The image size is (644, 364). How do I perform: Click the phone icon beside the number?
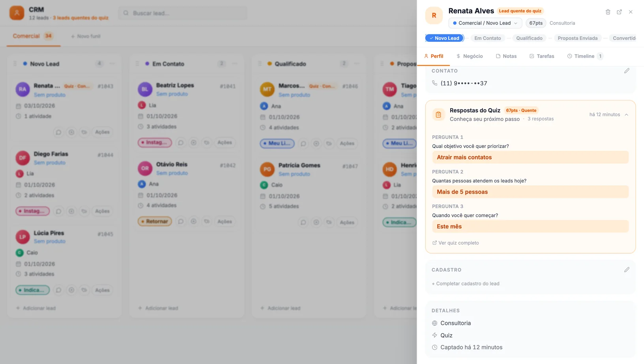[x=434, y=83]
